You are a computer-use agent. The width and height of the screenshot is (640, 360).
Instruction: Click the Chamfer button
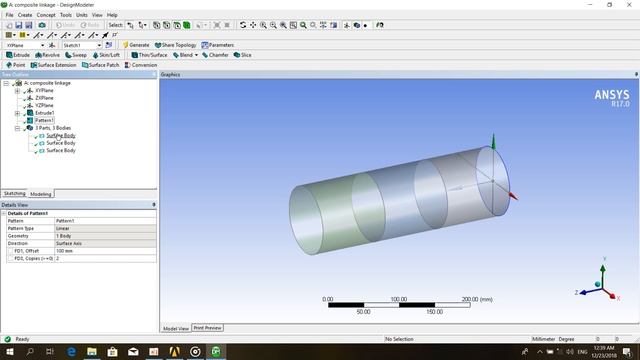coord(216,55)
